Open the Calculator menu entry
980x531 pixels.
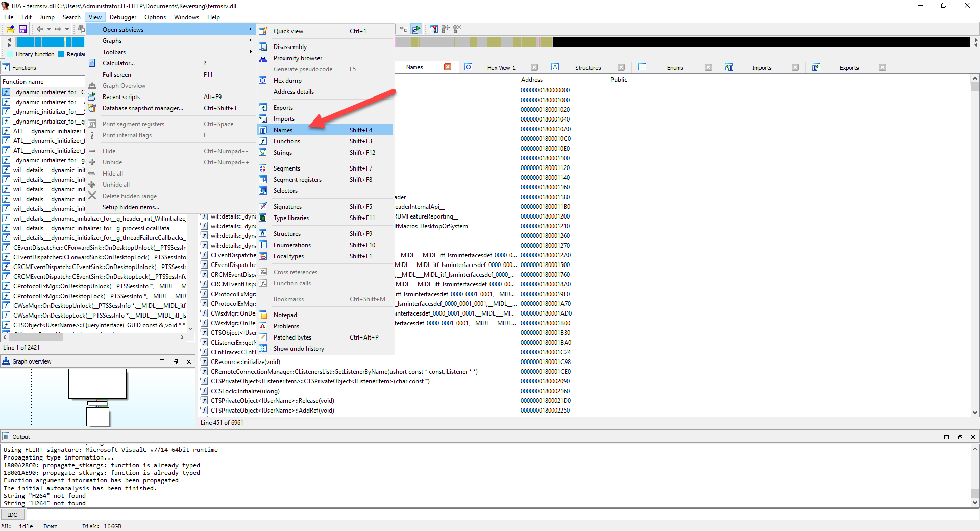[118, 63]
